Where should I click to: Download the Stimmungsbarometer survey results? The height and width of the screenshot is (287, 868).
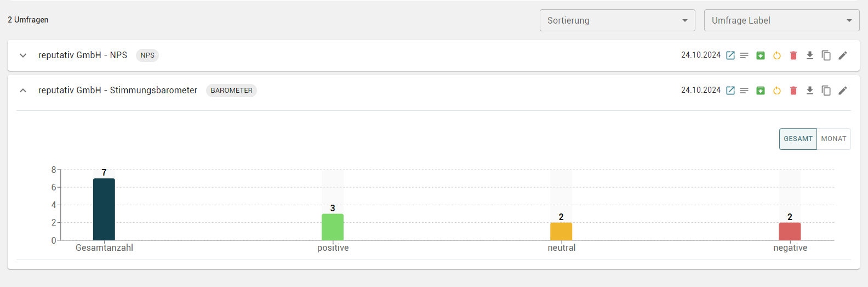pyautogui.click(x=810, y=91)
